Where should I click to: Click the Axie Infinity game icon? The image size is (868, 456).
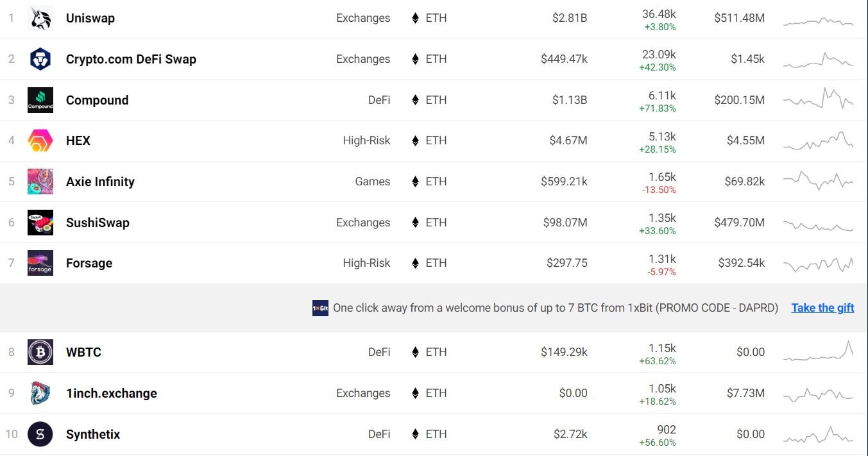point(40,182)
